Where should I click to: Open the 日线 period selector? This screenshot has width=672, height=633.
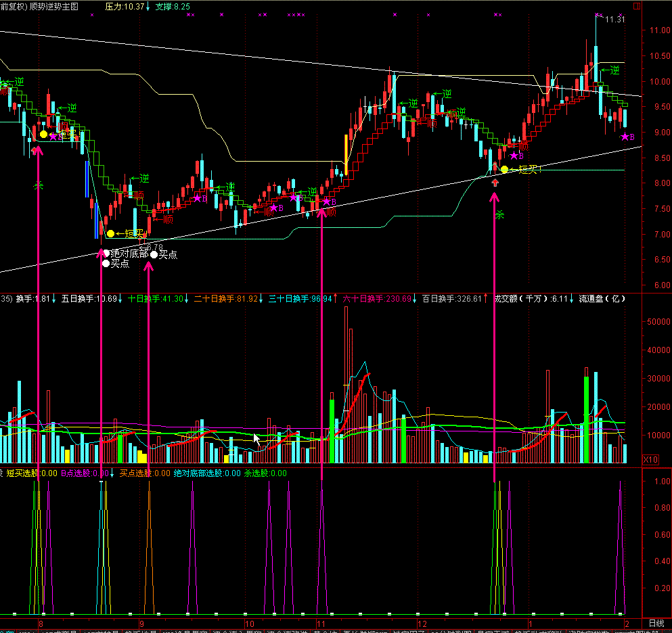click(656, 623)
